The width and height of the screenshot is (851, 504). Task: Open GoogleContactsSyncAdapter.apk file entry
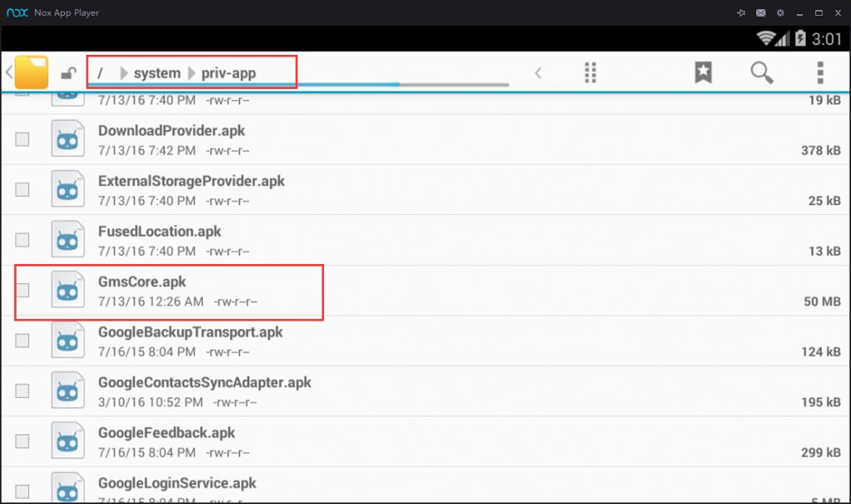pyautogui.click(x=204, y=383)
